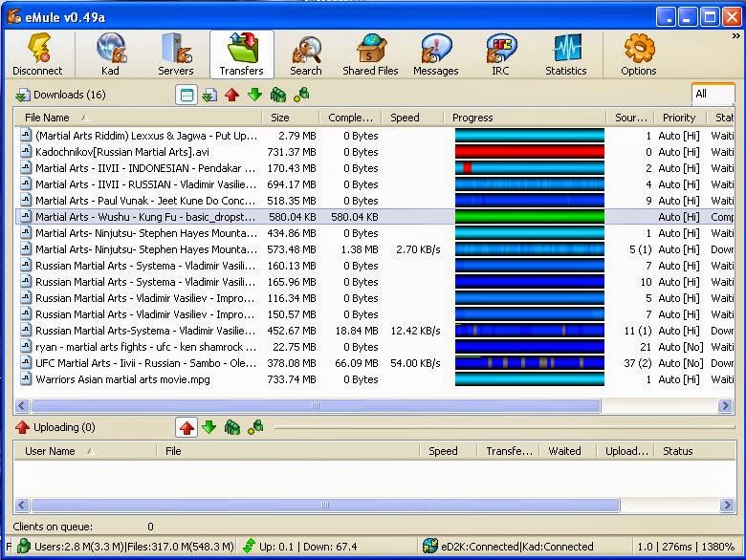Sort uploads by Waited column
Image resolution: width=746 pixels, height=560 pixels.
[x=567, y=451]
